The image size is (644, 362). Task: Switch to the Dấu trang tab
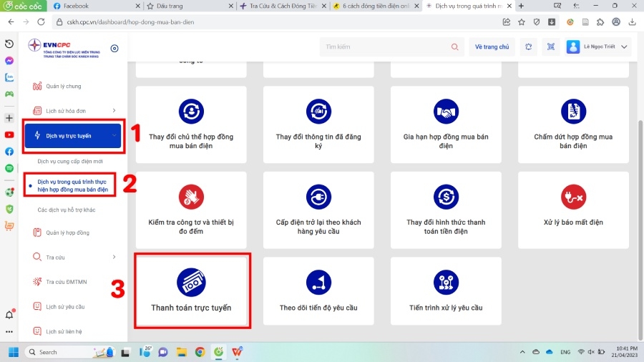[189, 6]
